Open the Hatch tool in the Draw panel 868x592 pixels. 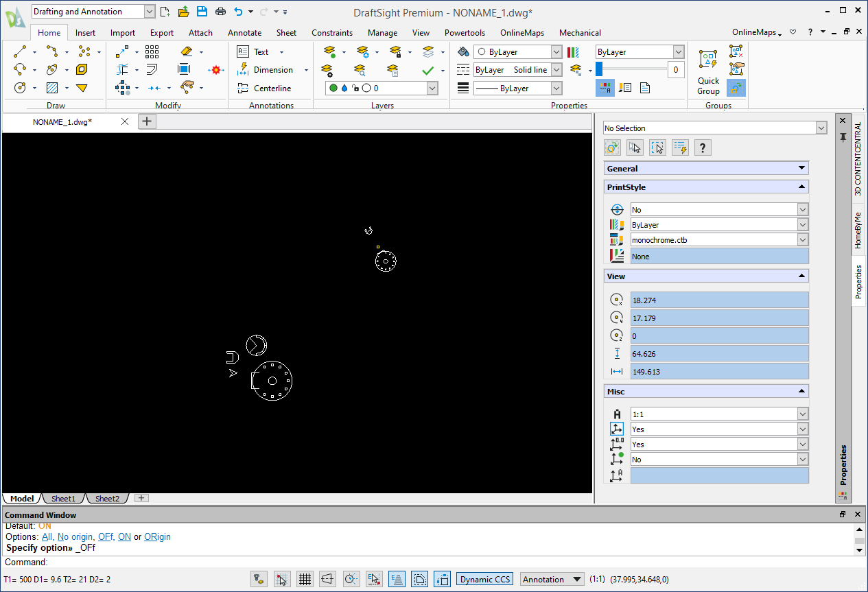[x=51, y=88]
